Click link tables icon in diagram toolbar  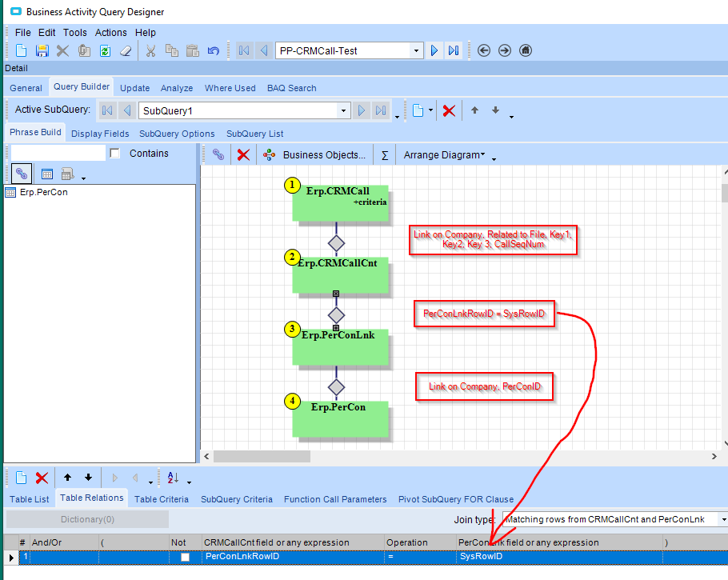pos(218,154)
